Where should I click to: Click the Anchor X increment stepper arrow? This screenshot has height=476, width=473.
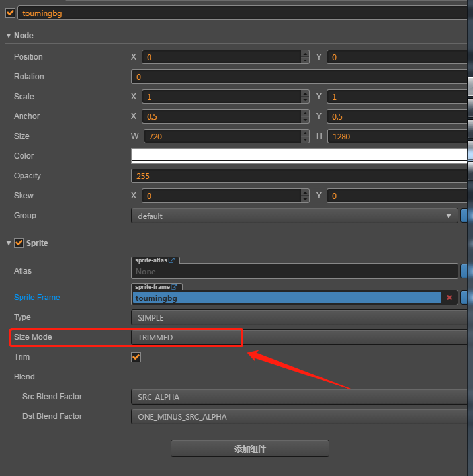point(305,113)
